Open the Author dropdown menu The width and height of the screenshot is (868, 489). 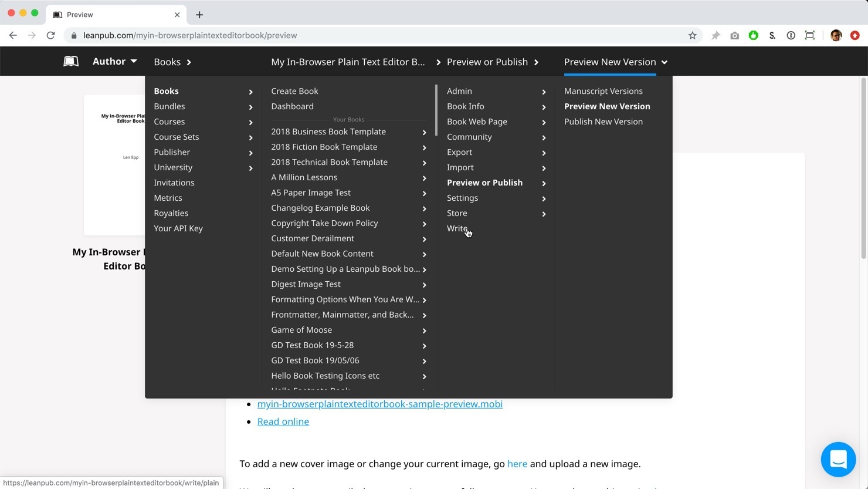click(114, 62)
